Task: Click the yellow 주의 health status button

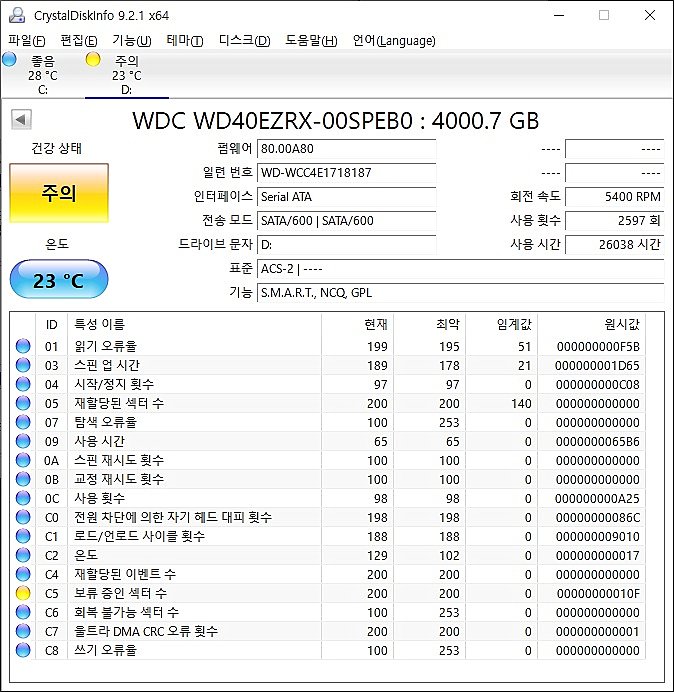Action: tap(59, 193)
